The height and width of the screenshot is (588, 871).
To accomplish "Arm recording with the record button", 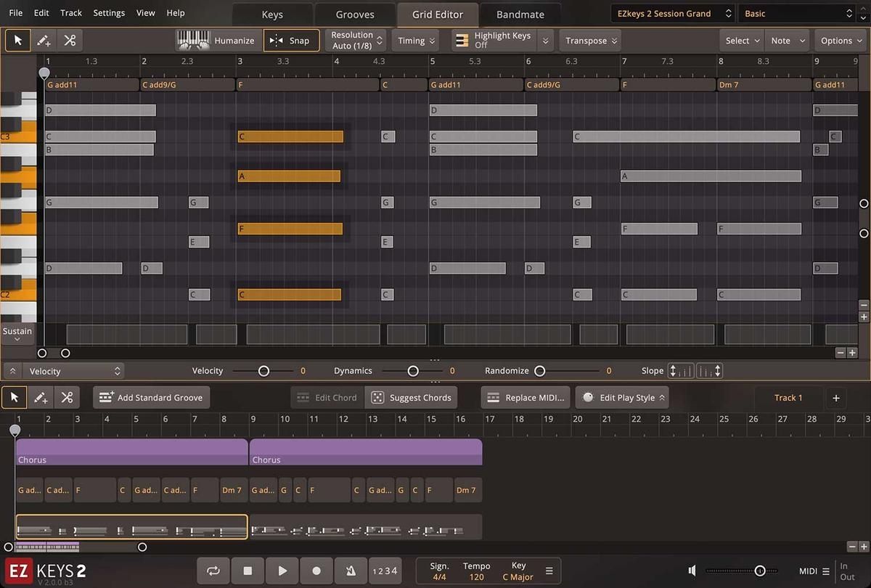I will coord(316,571).
